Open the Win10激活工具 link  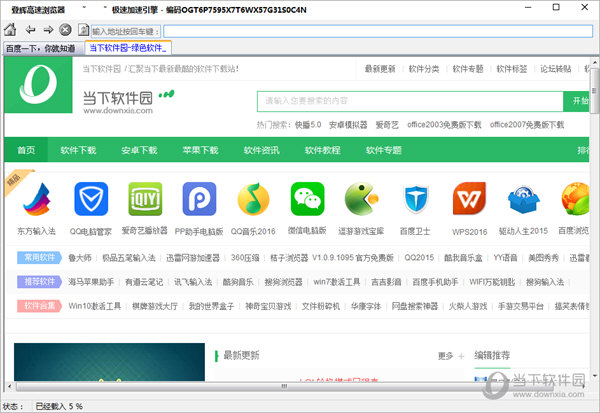tap(95, 306)
